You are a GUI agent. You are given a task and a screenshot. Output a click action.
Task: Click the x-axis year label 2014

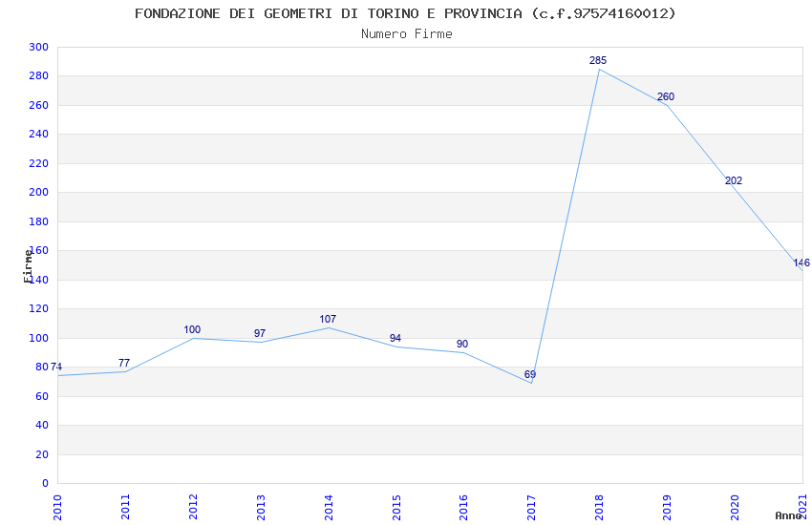tap(329, 508)
